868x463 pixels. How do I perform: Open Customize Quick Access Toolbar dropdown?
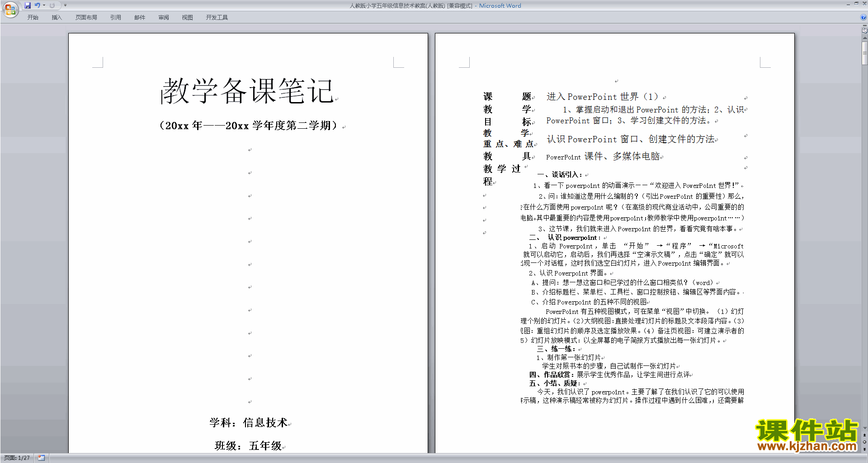(x=65, y=5)
